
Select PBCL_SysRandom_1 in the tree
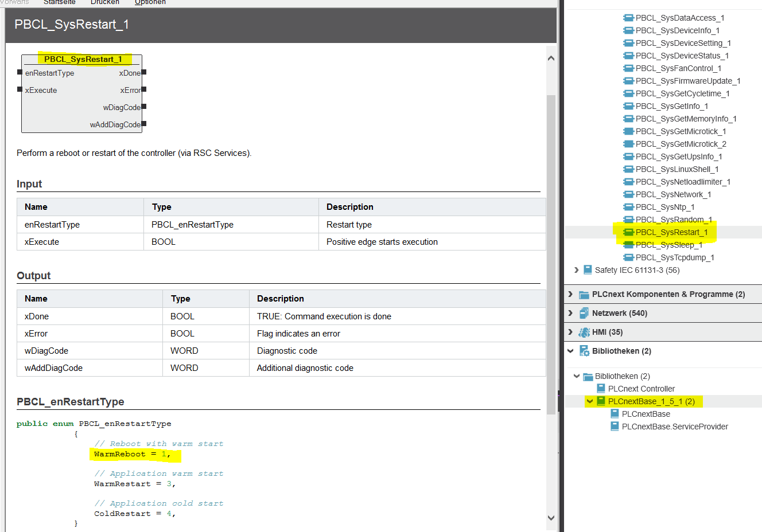pyautogui.click(x=674, y=220)
